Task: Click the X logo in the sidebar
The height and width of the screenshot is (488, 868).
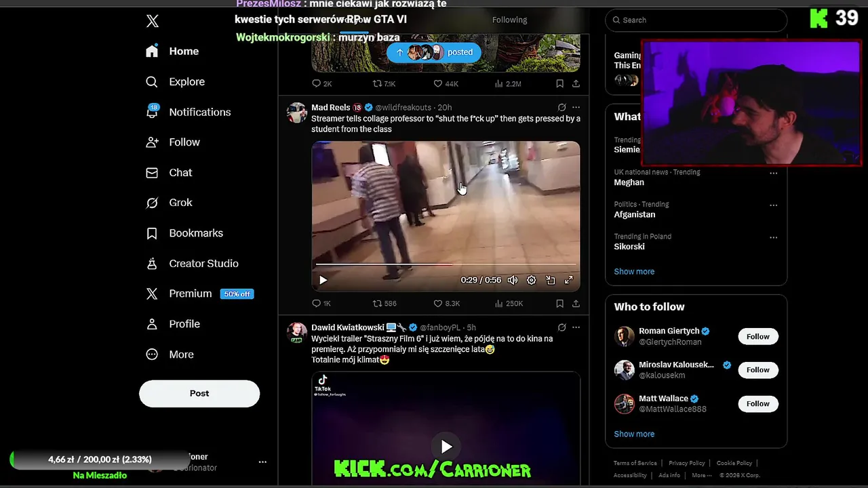Action: (x=153, y=21)
